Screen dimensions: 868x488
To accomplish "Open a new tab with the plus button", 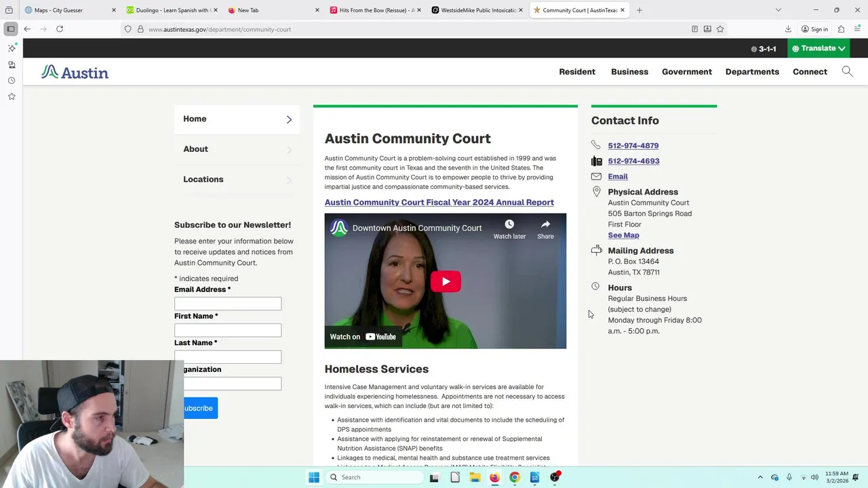I will [x=639, y=10].
